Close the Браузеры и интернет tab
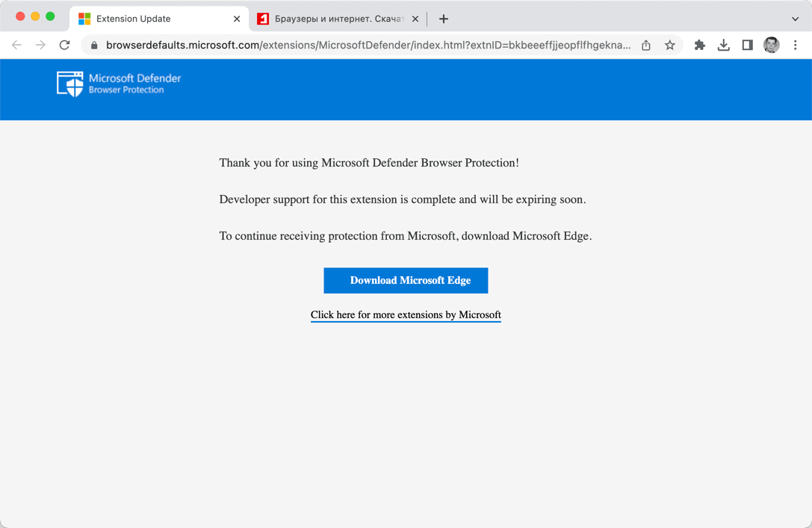The height and width of the screenshot is (528, 812). click(415, 19)
